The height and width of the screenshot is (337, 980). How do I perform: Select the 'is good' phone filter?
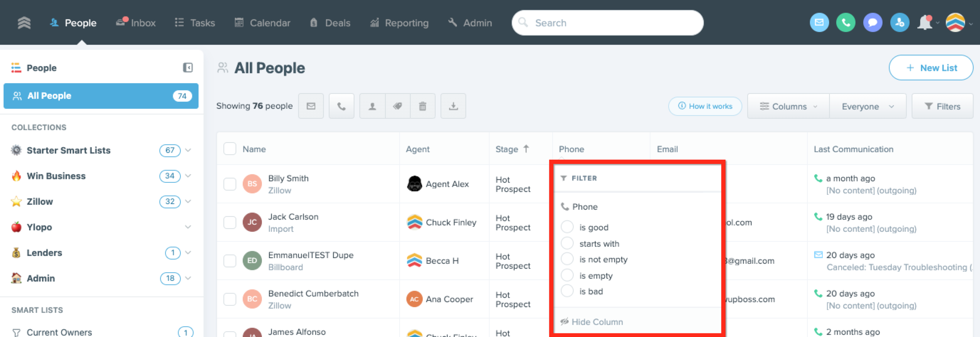point(567,227)
